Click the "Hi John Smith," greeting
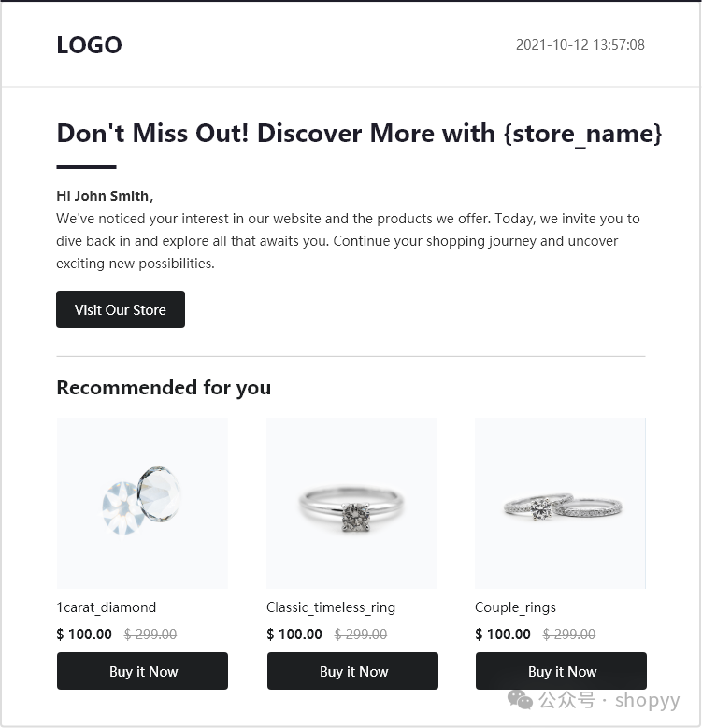The image size is (702, 728). (x=105, y=196)
